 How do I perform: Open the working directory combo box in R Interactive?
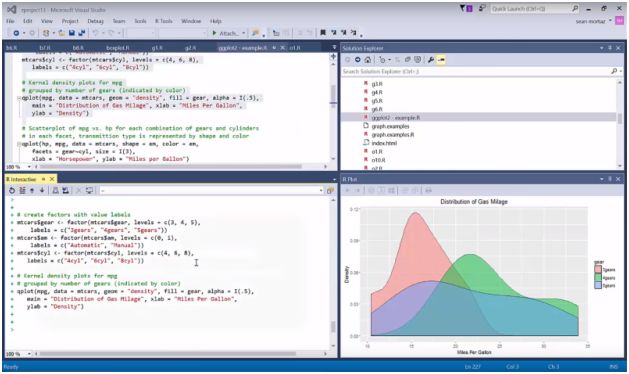click(211, 191)
